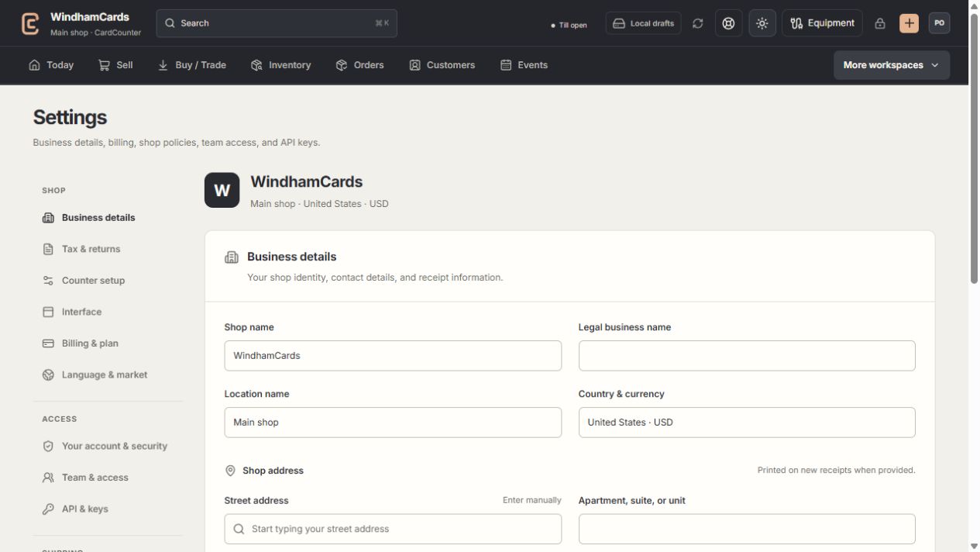Open Billing & plan settings
This screenshot has width=980, height=552.
click(108, 343)
